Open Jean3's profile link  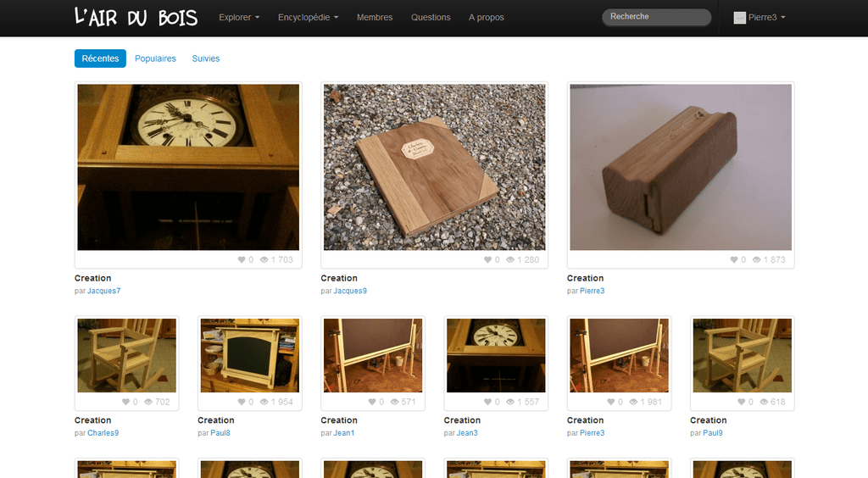[x=467, y=433]
